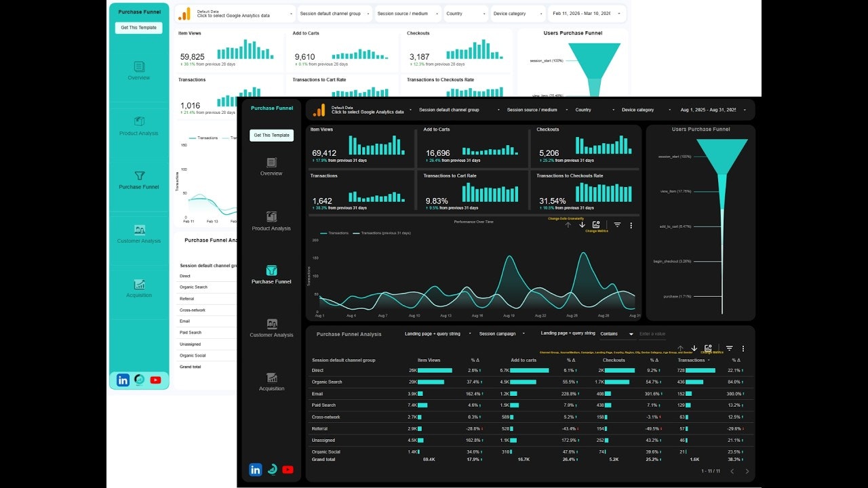Click Get This Template in dark dashboard
The width and height of the screenshot is (868, 488).
point(271,135)
